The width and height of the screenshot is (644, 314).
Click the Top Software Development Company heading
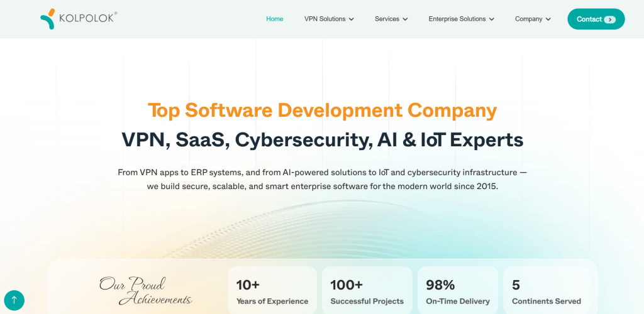(322, 111)
